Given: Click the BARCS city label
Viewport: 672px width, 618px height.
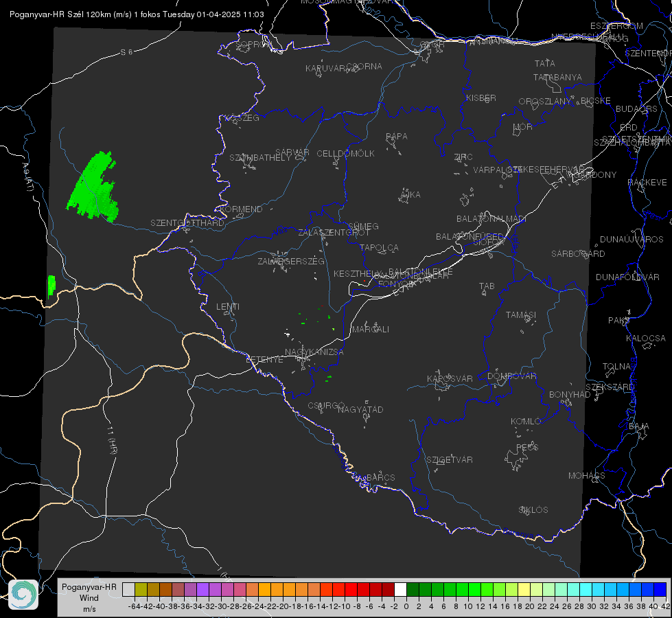Looking at the screenshot, I should (380, 478).
